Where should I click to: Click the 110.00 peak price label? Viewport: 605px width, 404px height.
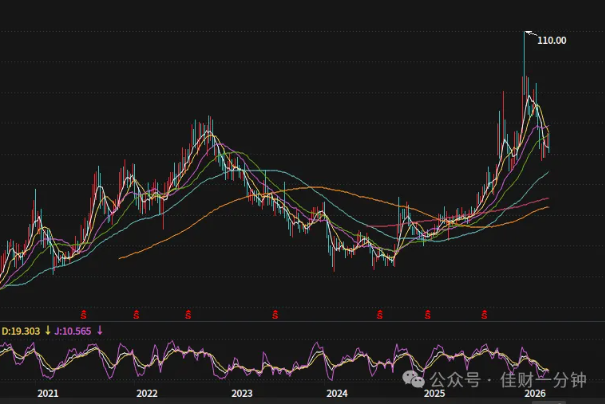coord(552,41)
